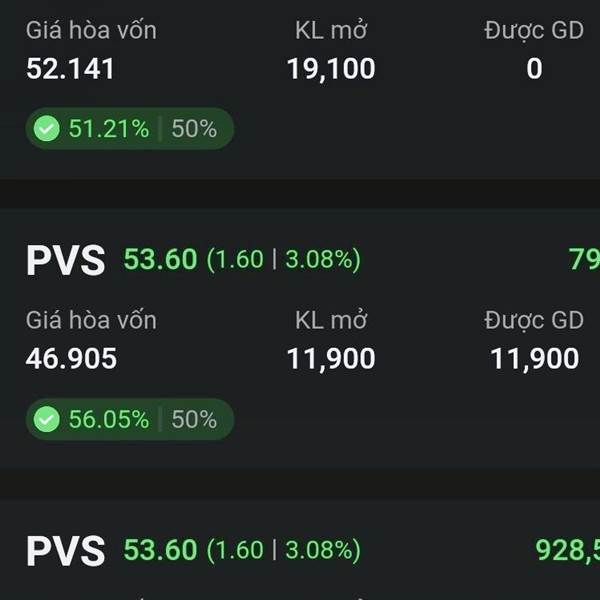Select open volume value 19,100
Viewport: 600px width, 600px height.
[x=331, y=70]
